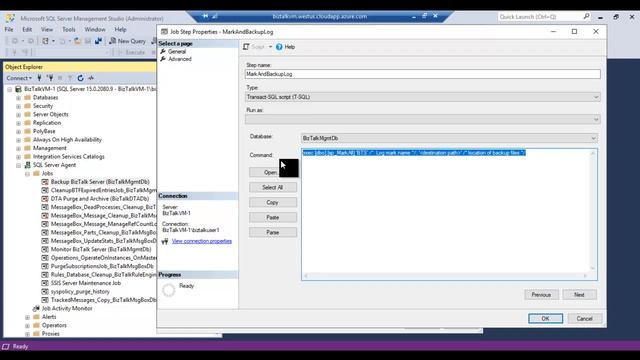The image size is (640, 360).
Task: Confirm with the OK button
Action: (545, 318)
